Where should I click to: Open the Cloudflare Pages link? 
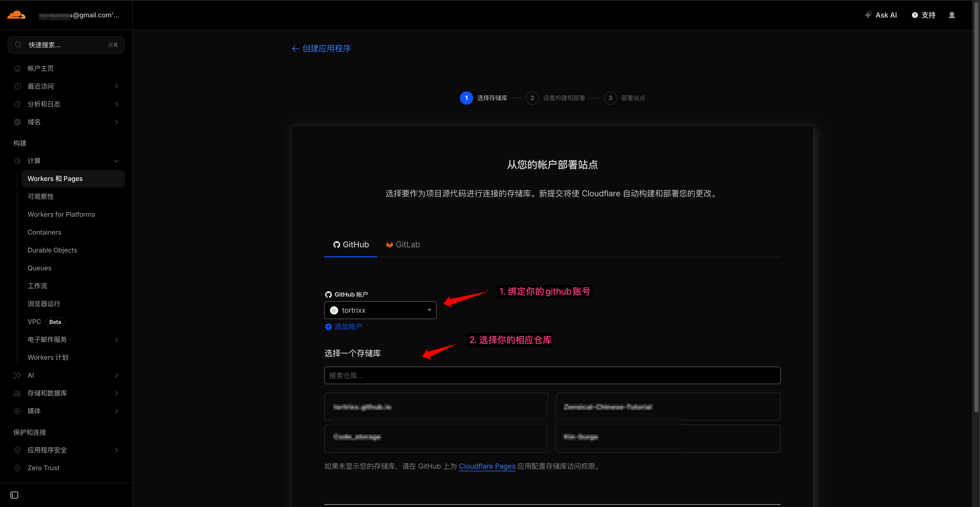[487, 466]
